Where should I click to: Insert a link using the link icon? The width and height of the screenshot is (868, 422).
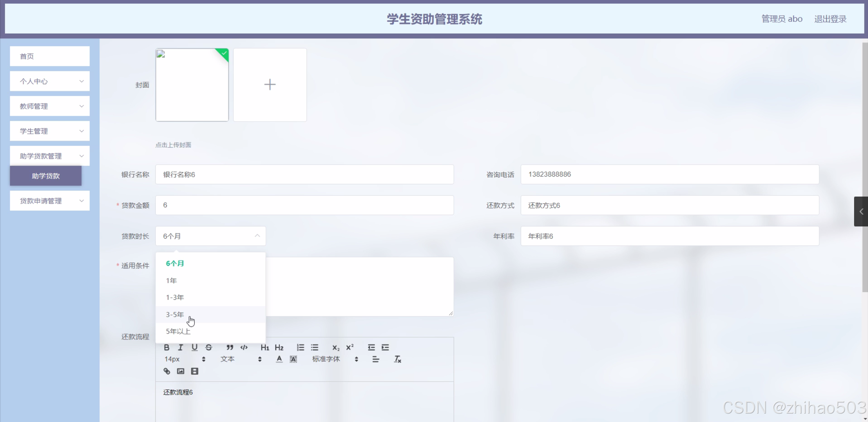pos(167,371)
